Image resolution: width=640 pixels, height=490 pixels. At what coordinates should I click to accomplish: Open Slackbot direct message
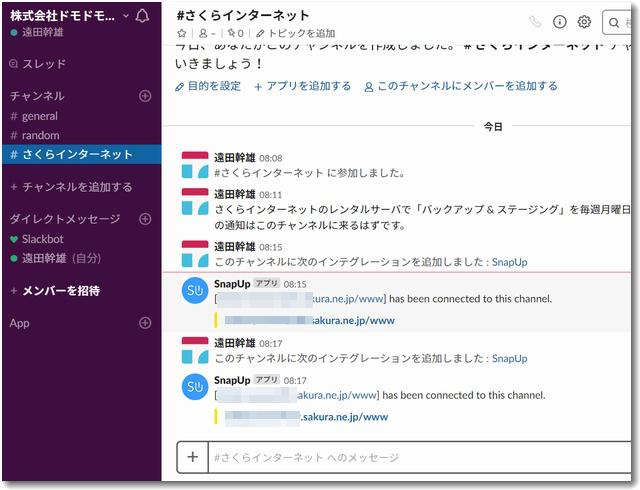click(x=42, y=239)
